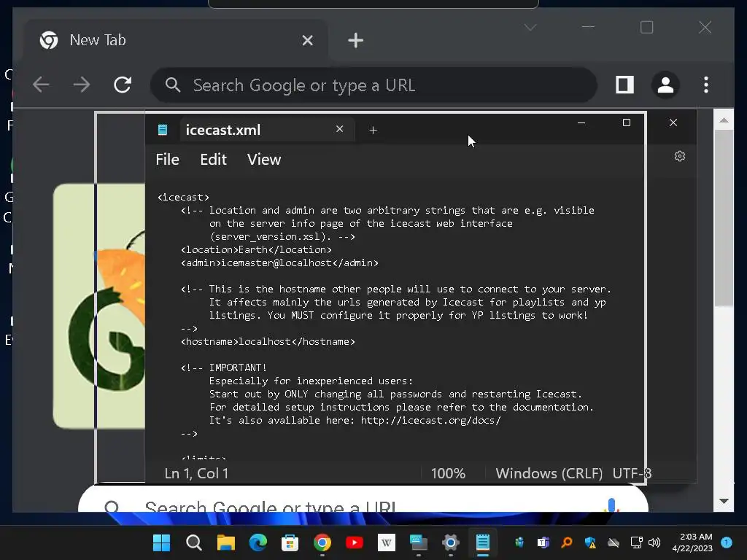Open File Explorer from taskbar
The image size is (747, 560).
pyautogui.click(x=226, y=542)
